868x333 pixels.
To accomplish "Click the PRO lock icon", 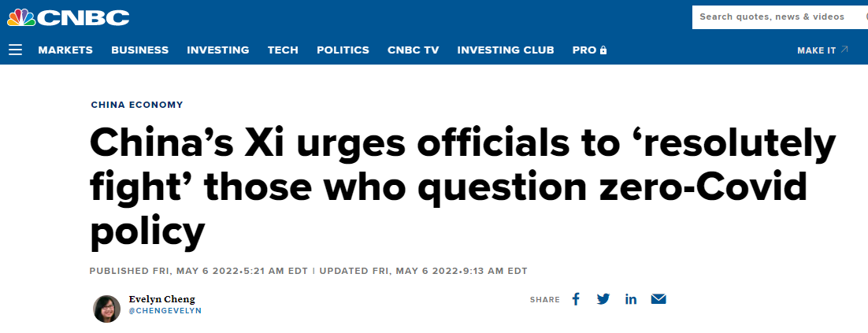I will tap(603, 50).
